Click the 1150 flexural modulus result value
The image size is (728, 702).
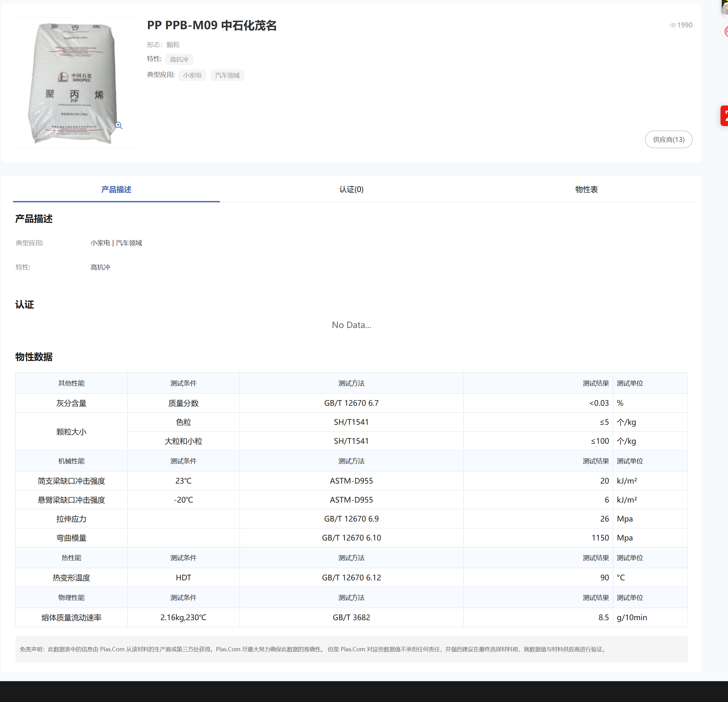[x=600, y=538]
